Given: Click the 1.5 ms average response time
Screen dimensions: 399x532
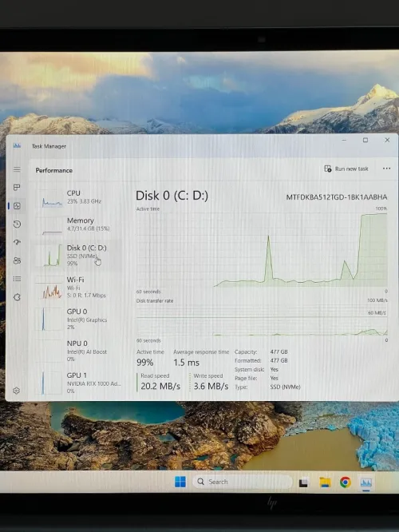Looking at the screenshot, I should [x=186, y=363].
